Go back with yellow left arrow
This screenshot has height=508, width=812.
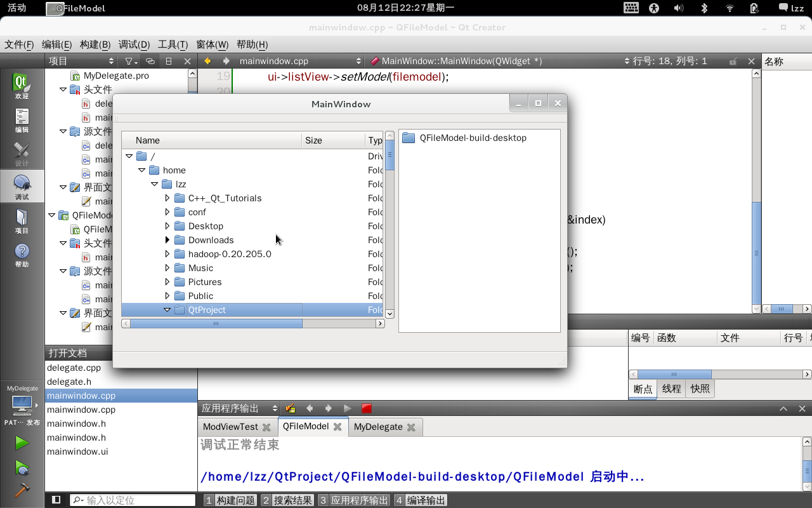click(207, 61)
